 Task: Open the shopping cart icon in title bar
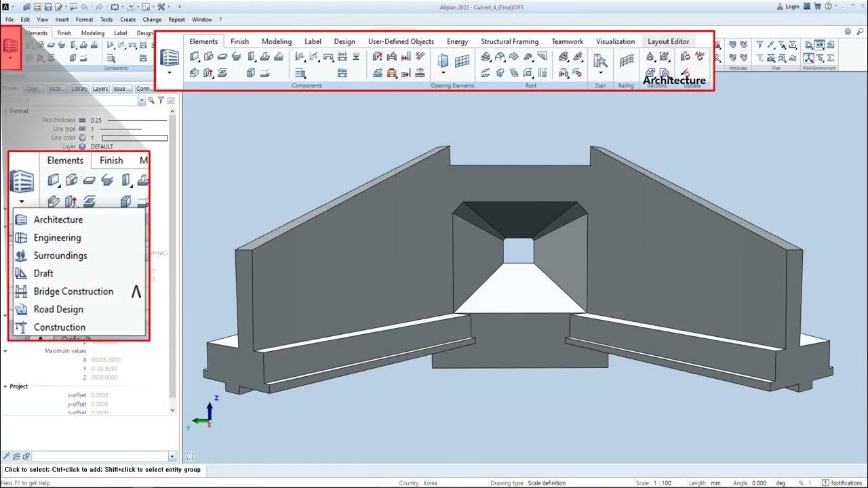[818, 6]
